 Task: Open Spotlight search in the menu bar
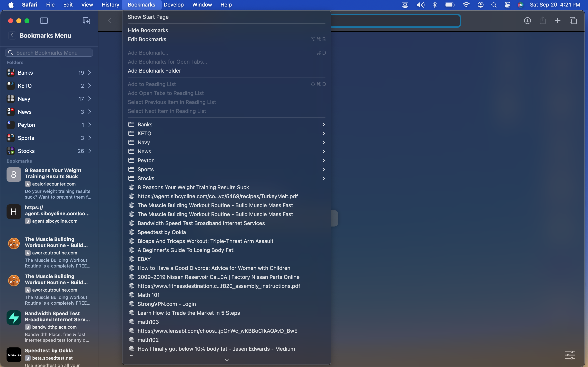click(x=494, y=5)
